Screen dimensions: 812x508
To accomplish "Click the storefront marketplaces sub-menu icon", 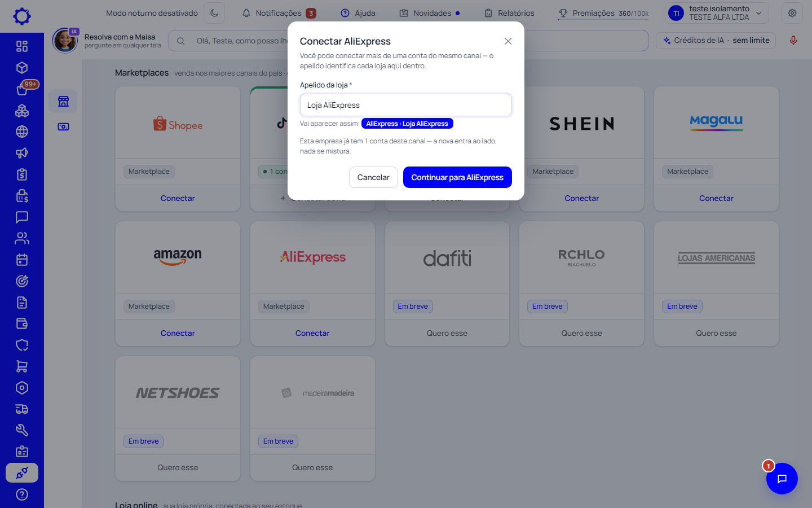I will pyautogui.click(x=63, y=101).
